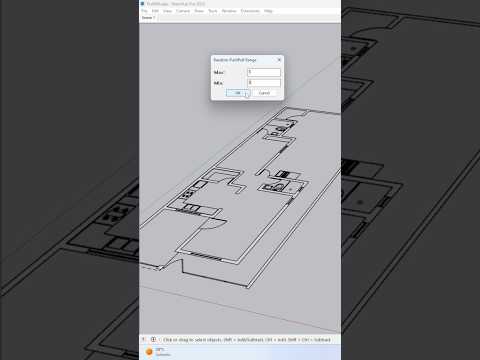Close the Random Push/Pull Range dialog

(x=279, y=60)
